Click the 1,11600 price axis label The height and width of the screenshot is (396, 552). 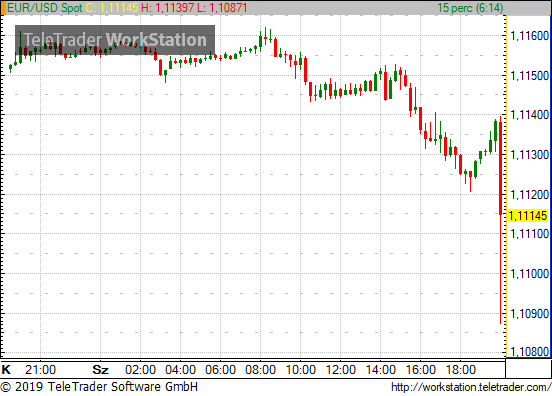pos(529,36)
